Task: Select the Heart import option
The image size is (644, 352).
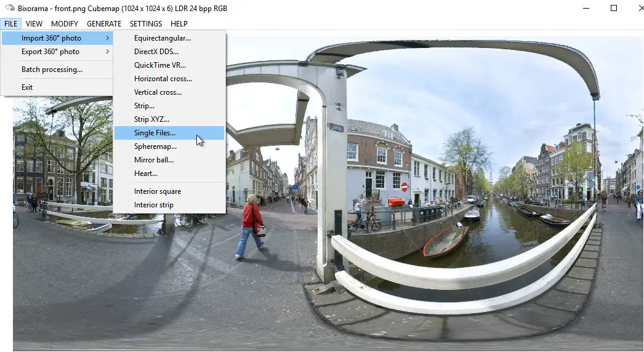Action: pyautogui.click(x=169, y=174)
